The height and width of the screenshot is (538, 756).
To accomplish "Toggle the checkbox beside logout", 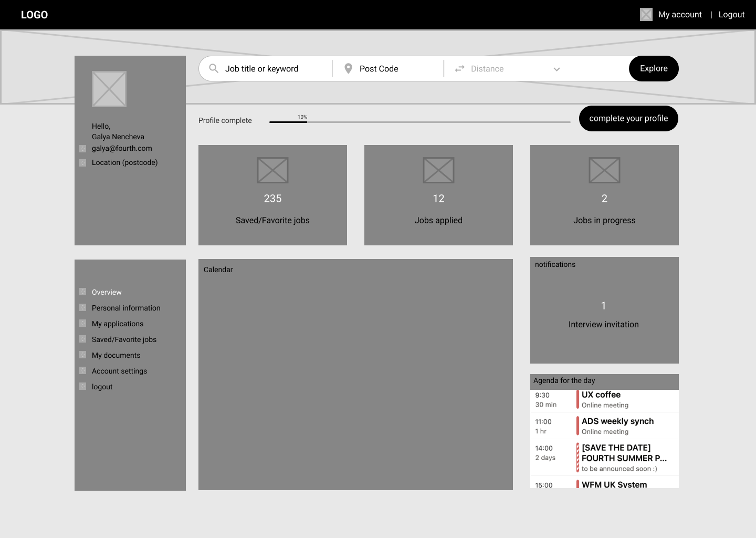I will tap(83, 386).
